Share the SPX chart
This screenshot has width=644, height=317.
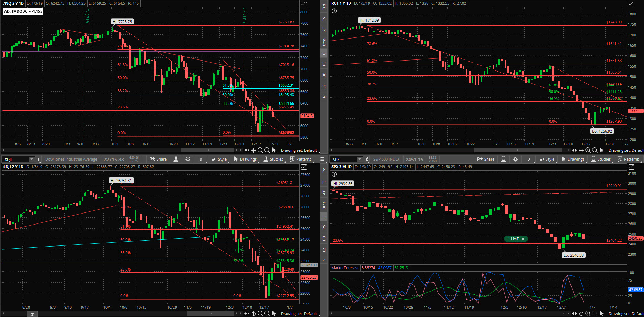tap(486, 159)
